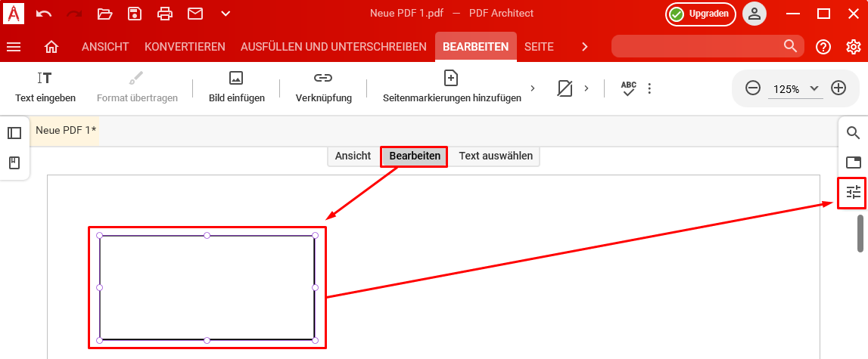Show more ribbon tabs with right chevron

point(584,47)
